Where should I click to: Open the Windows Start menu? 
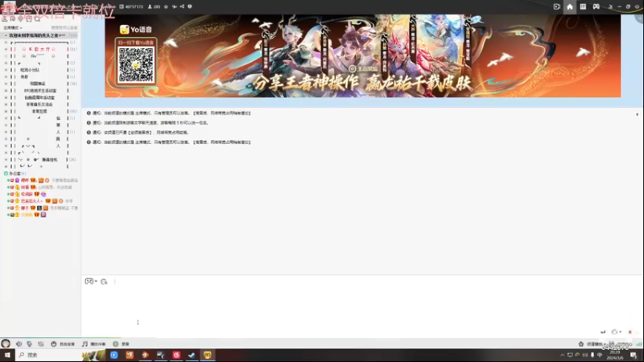click(x=7, y=355)
